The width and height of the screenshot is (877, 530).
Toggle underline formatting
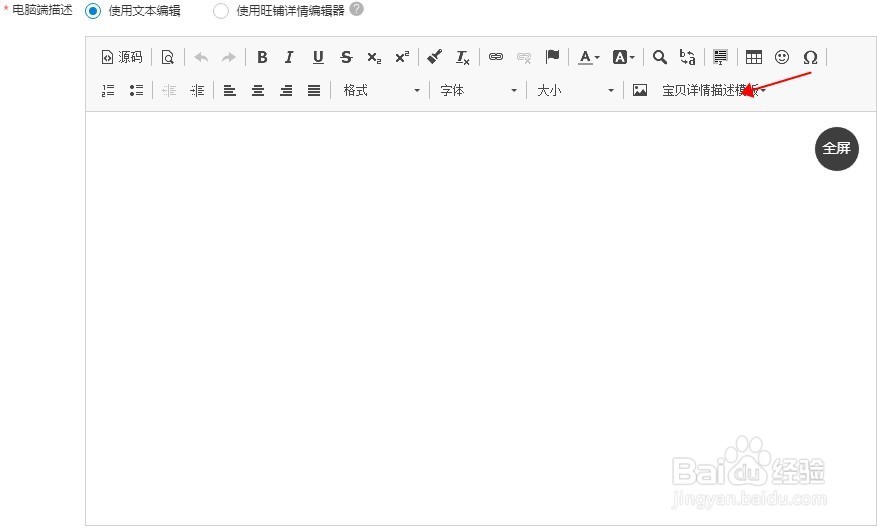tap(318, 57)
